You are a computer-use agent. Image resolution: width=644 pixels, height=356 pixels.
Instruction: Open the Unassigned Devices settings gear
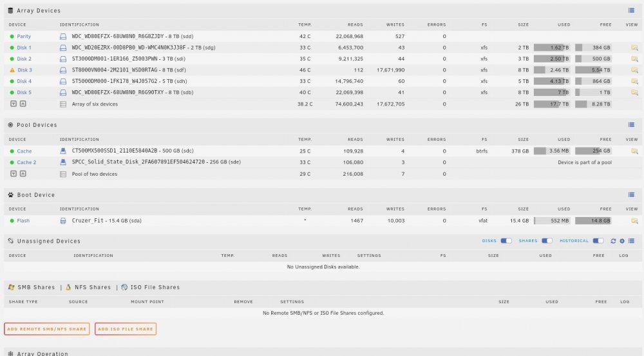click(x=622, y=241)
